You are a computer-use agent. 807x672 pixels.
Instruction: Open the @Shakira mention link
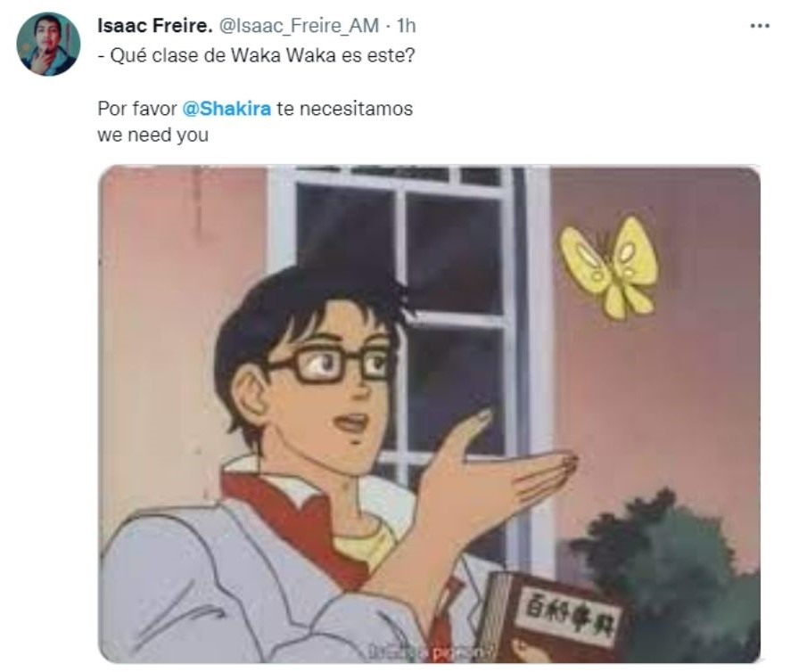[226, 109]
